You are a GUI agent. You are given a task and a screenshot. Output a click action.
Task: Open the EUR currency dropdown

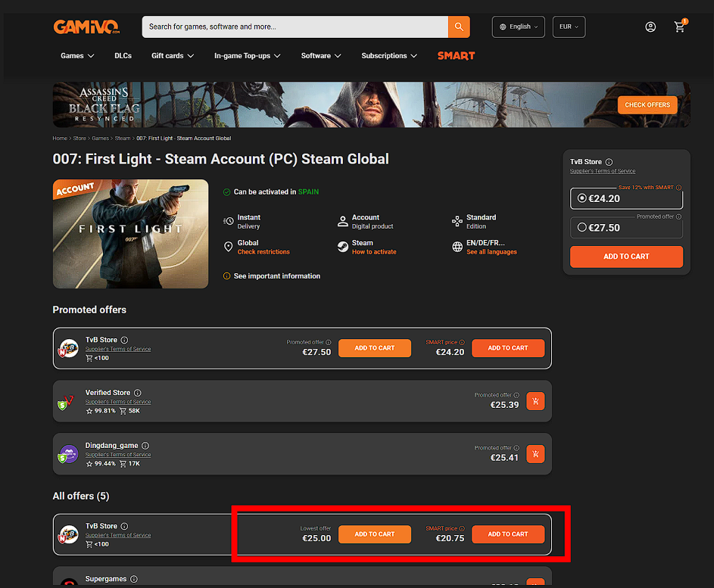(569, 26)
